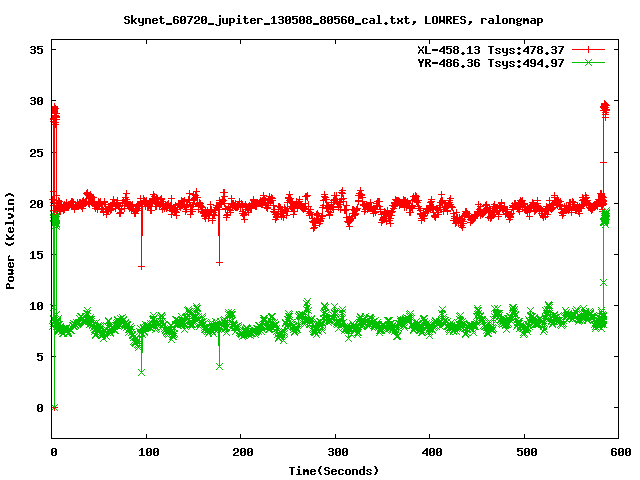Screen dimensions: 640x480
Task: Click the green dropout point near 178 seconds
Action: tap(219, 367)
